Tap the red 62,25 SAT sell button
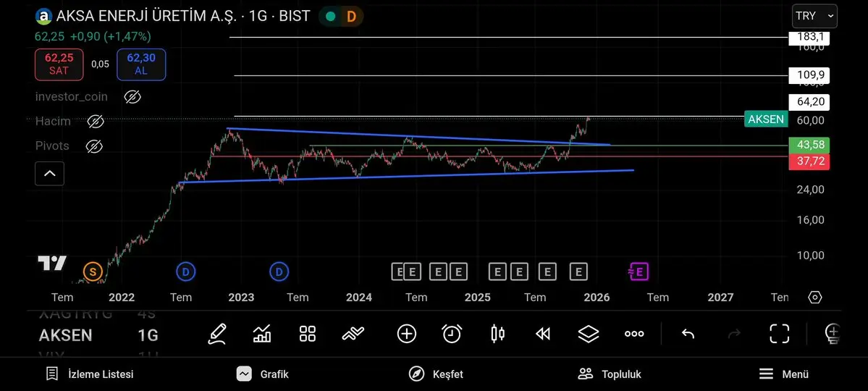This screenshot has width=868, height=391. coord(59,64)
